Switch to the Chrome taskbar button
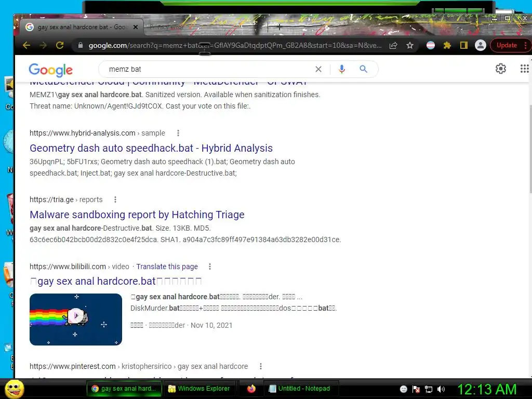Viewport: 532px width, 399px height. click(x=124, y=389)
